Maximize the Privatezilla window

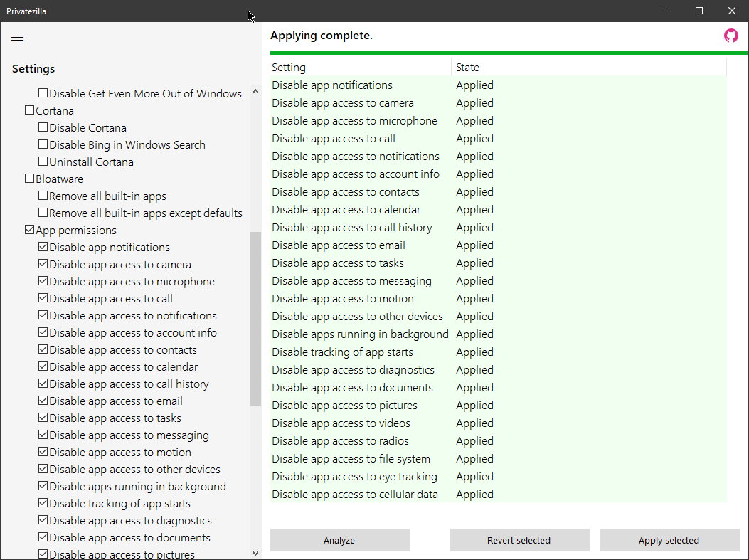click(x=698, y=11)
